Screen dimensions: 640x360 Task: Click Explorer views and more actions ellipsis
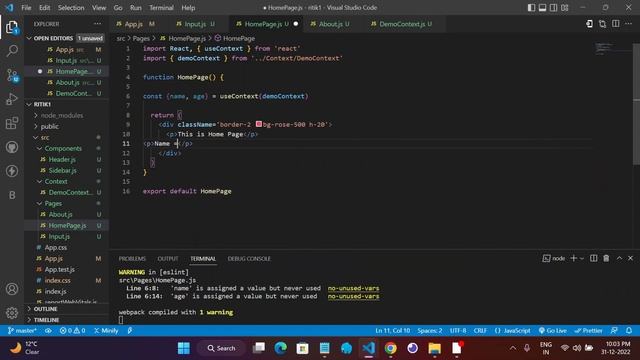coord(98,24)
